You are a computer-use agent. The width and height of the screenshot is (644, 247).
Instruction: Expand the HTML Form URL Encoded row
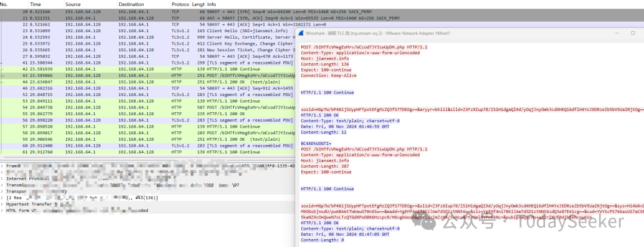[x=2, y=211]
